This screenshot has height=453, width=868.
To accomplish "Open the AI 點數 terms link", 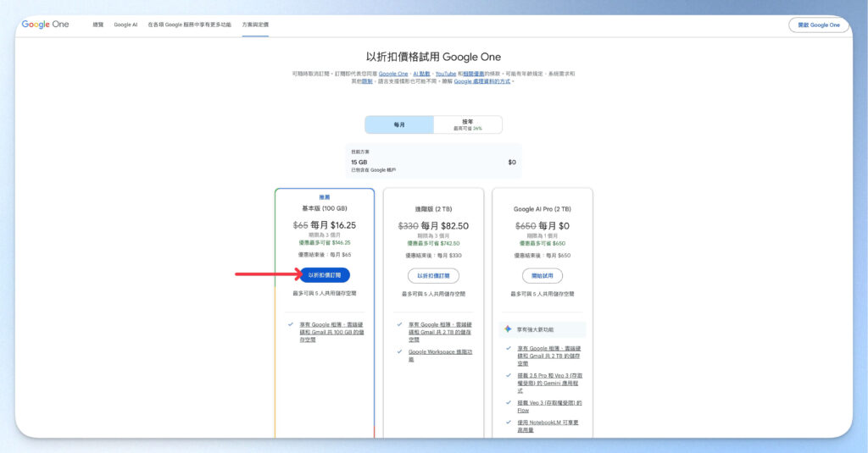I will pyautogui.click(x=421, y=74).
